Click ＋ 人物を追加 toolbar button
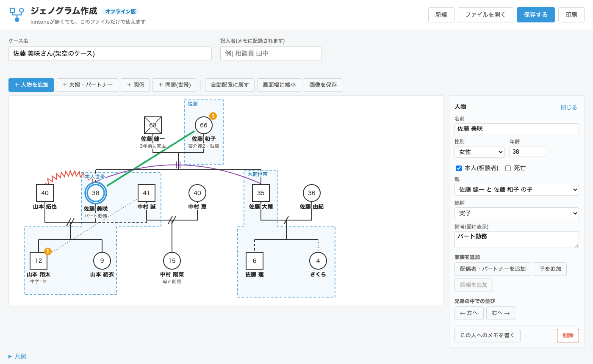 tap(31, 85)
